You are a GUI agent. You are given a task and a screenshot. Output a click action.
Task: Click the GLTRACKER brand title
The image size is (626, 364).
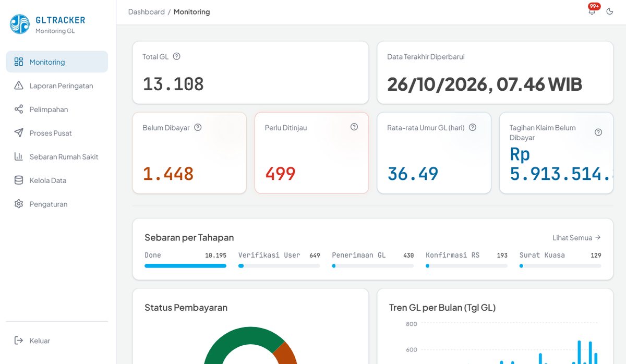point(60,20)
